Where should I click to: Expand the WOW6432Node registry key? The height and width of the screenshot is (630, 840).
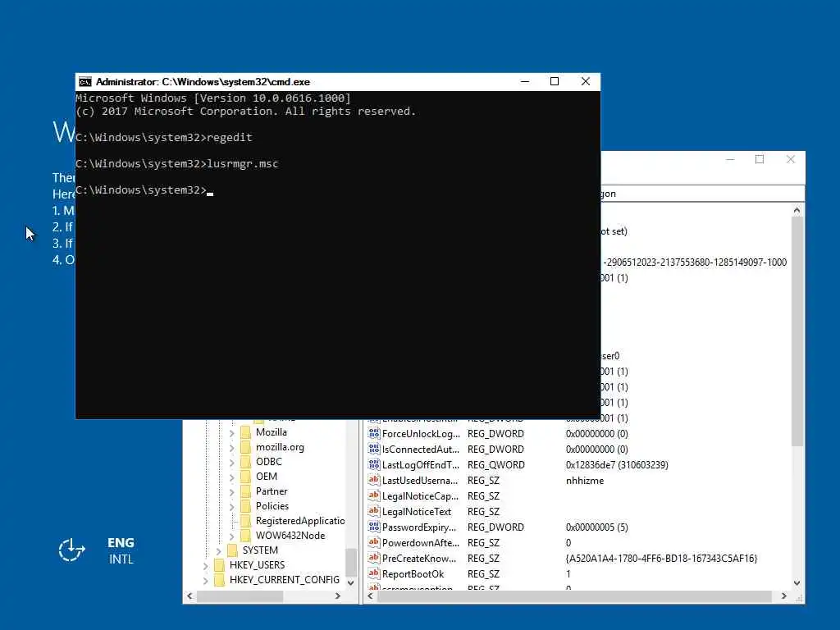pyautogui.click(x=232, y=536)
